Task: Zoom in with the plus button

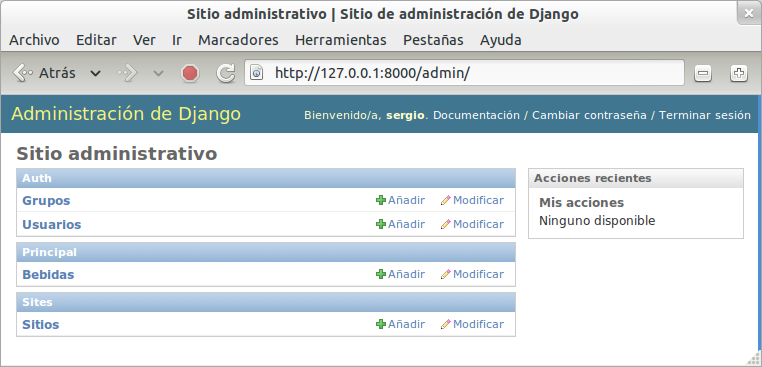Action: click(x=739, y=73)
